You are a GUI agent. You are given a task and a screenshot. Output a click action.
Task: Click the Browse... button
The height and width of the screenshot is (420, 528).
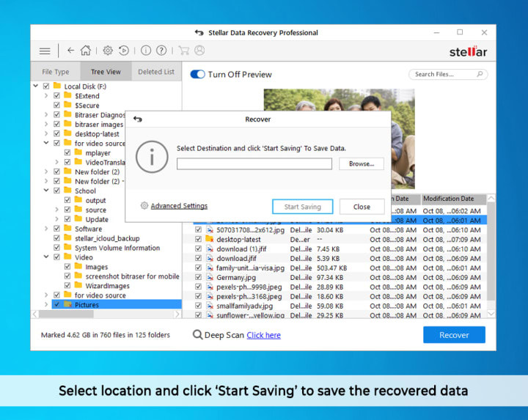coord(361,163)
